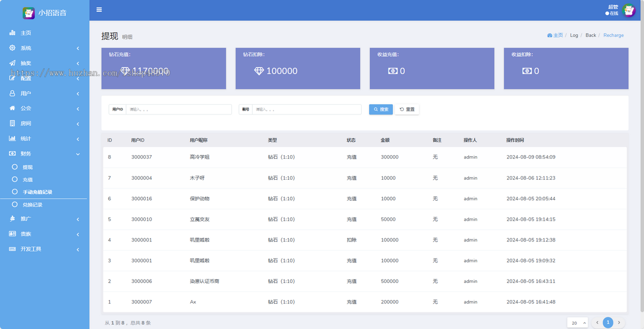Click the diamond icon in 钻石扣除 card
The image size is (644, 329).
coord(259,71)
